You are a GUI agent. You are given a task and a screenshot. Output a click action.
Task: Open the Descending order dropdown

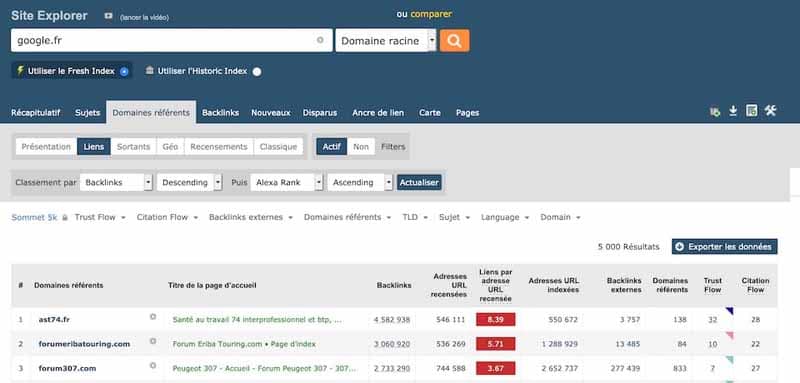[x=189, y=182]
